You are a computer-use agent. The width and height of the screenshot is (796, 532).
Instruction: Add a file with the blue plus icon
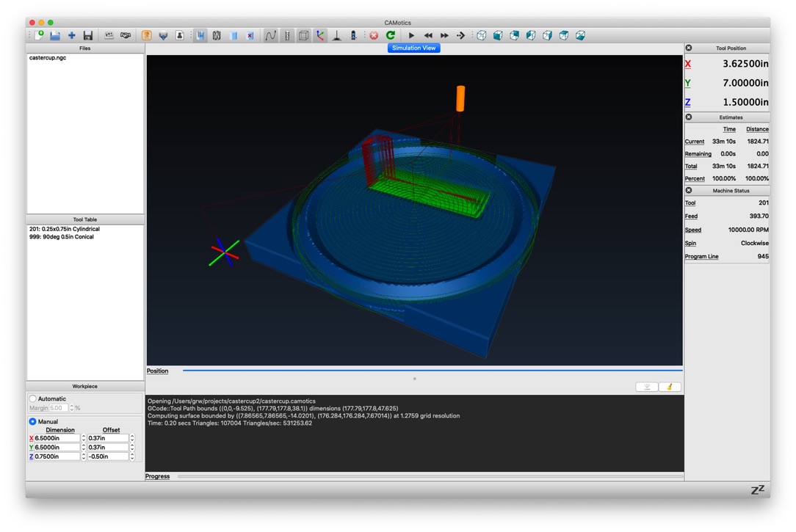71,35
